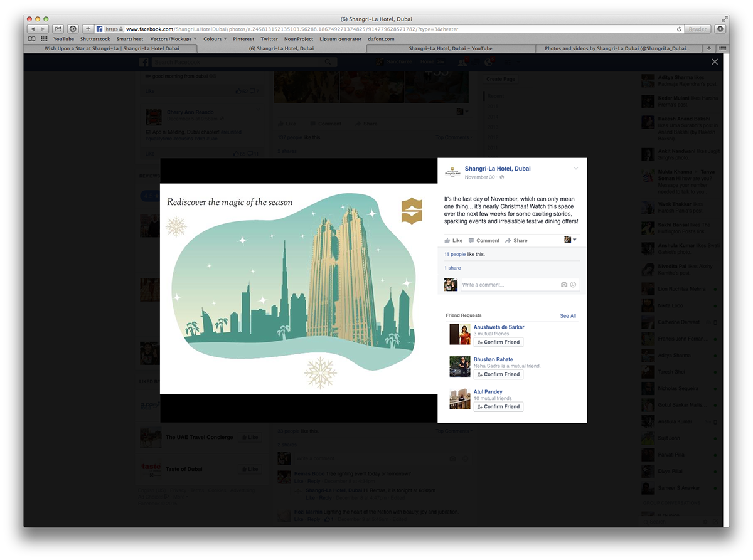
Task: Open the emoji smiley picker in comment box
Action: point(573,285)
